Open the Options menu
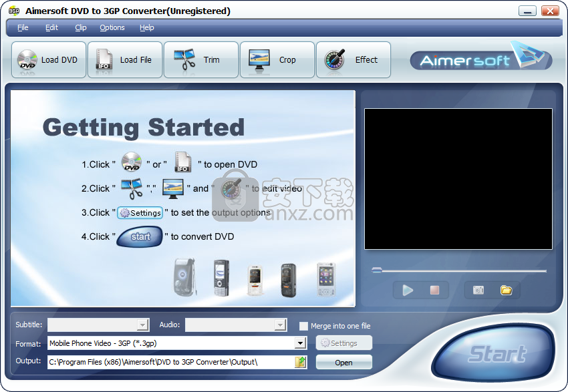The height and width of the screenshot is (392, 568). (x=112, y=27)
